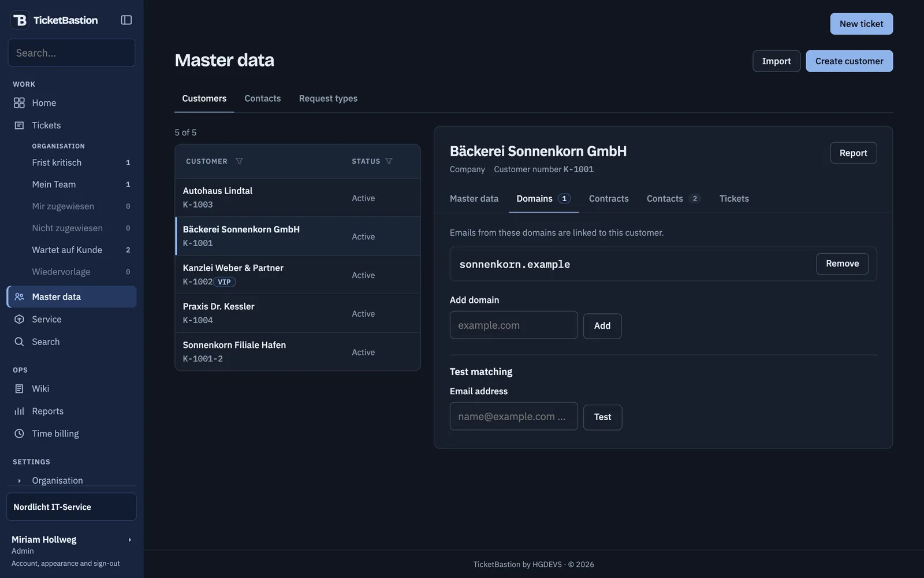Image resolution: width=924 pixels, height=578 pixels.
Task: Expand the Miriam Hollweg account menu arrow
Action: coord(130,540)
